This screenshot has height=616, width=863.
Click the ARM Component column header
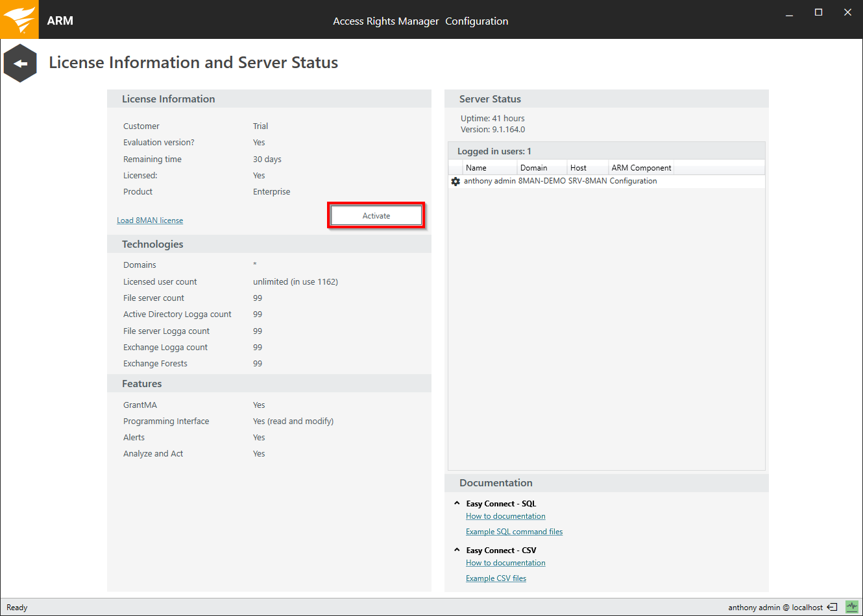click(x=641, y=168)
